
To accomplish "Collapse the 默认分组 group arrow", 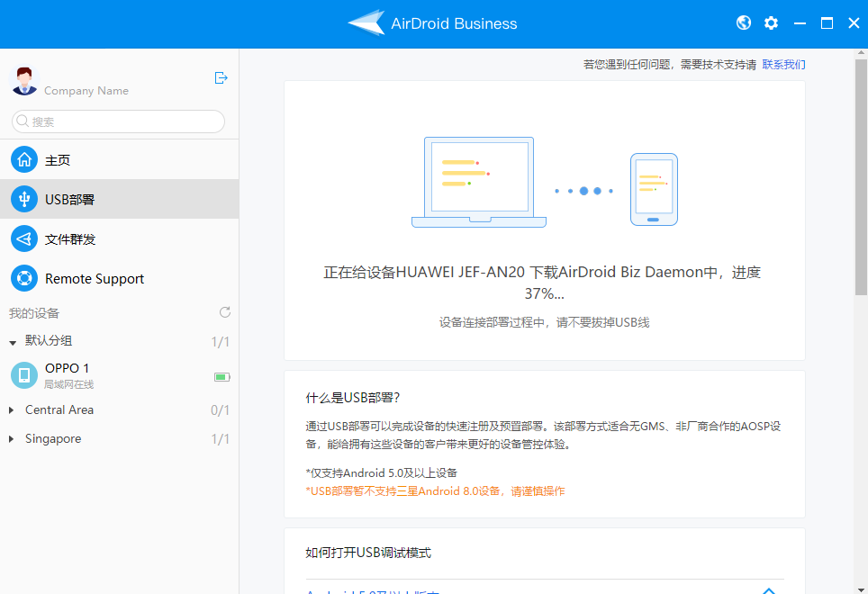I will [x=13, y=343].
